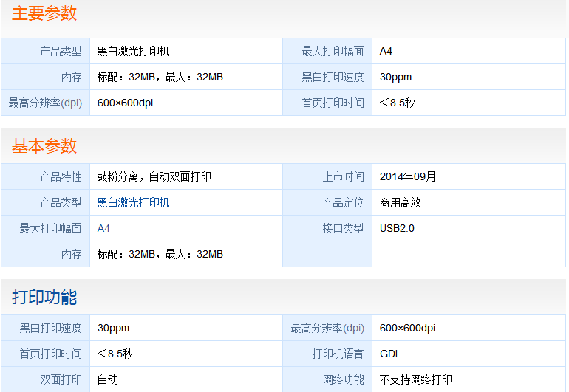The image size is (569, 392).
Task: Click the 商用高效 positioning value
Action: [x=401, y=202]
